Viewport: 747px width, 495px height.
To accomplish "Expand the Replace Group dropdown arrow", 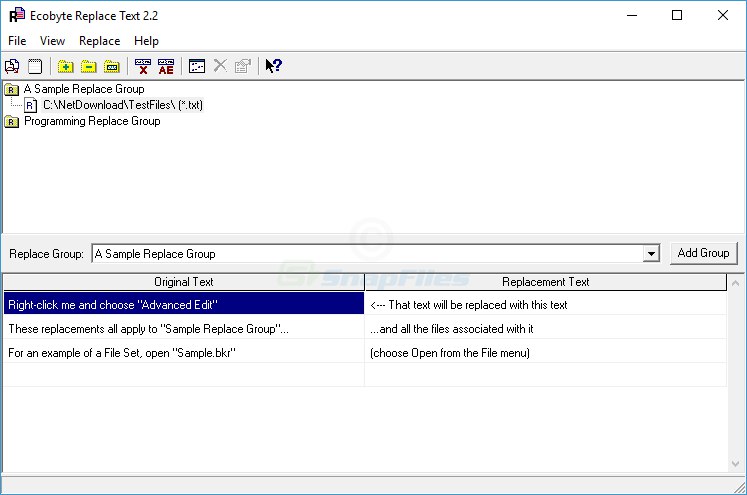I will (651, 253).
